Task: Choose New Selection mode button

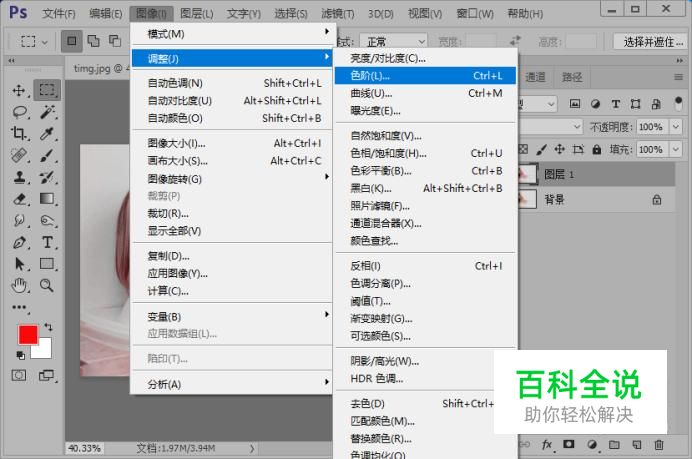Action: pyautogui.click(x=71, y=41)
